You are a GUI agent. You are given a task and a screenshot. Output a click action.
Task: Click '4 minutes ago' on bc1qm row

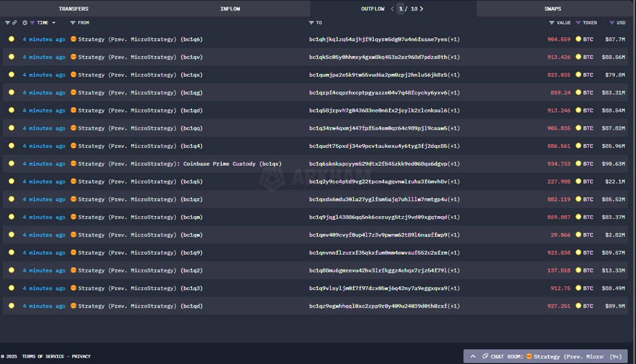(x=44, y=217)
